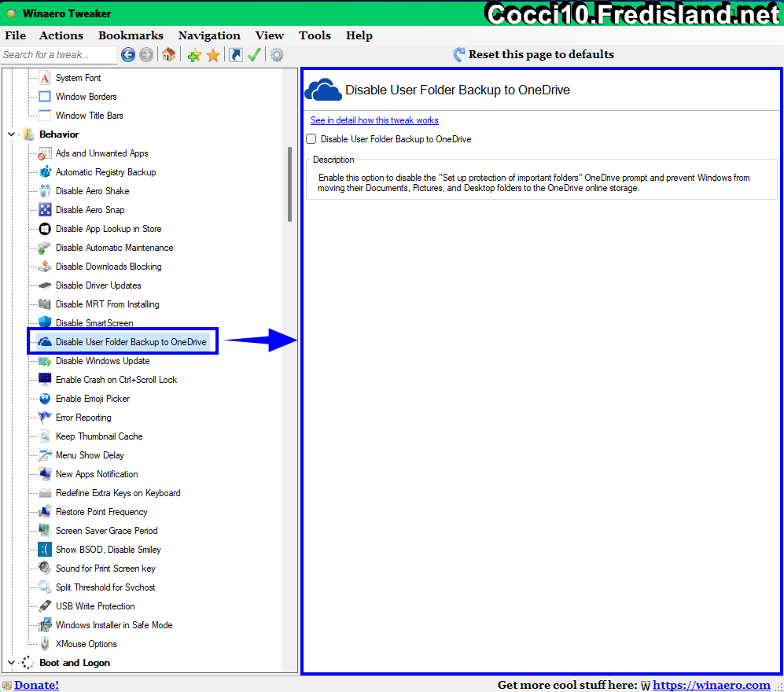Open the Navigation menu
784x692 pixels.
click(x=209, y=35)
